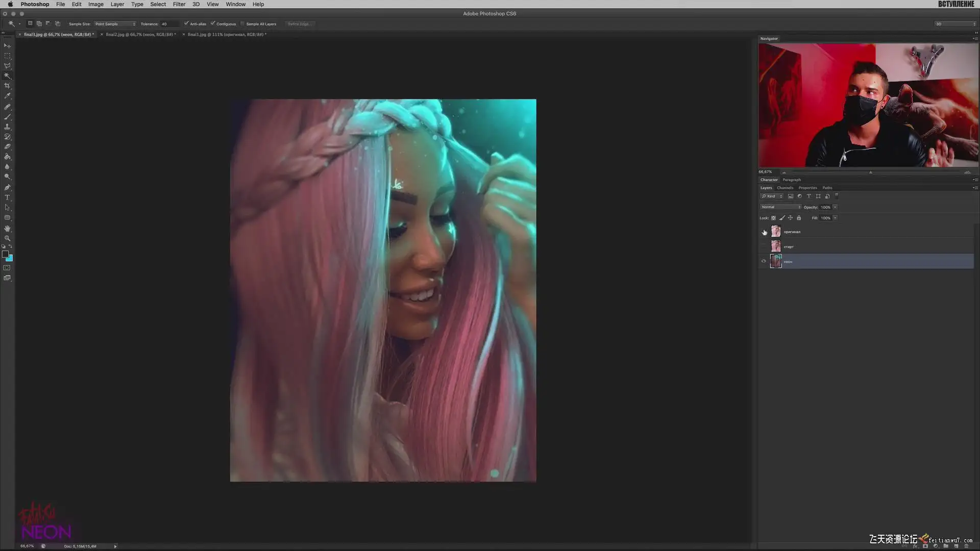Select the Eyedropper tool
Viewport: 980px width, 551px height.
[7, 96]
